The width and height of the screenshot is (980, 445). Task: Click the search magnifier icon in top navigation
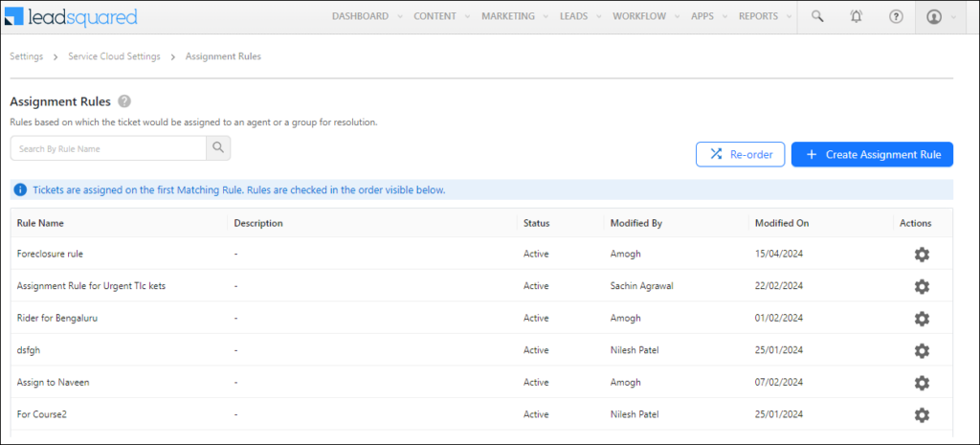point(816,16)
